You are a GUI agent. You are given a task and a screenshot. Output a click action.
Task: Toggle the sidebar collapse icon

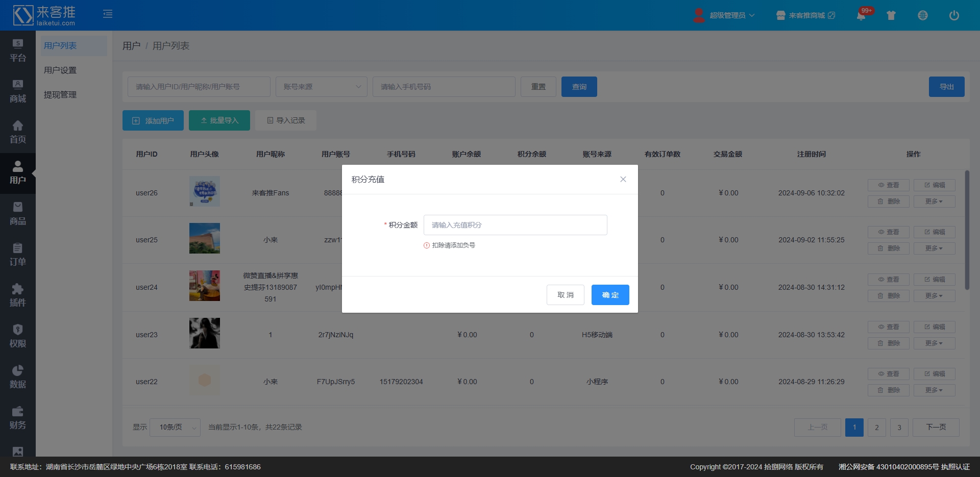pos(108,14)
